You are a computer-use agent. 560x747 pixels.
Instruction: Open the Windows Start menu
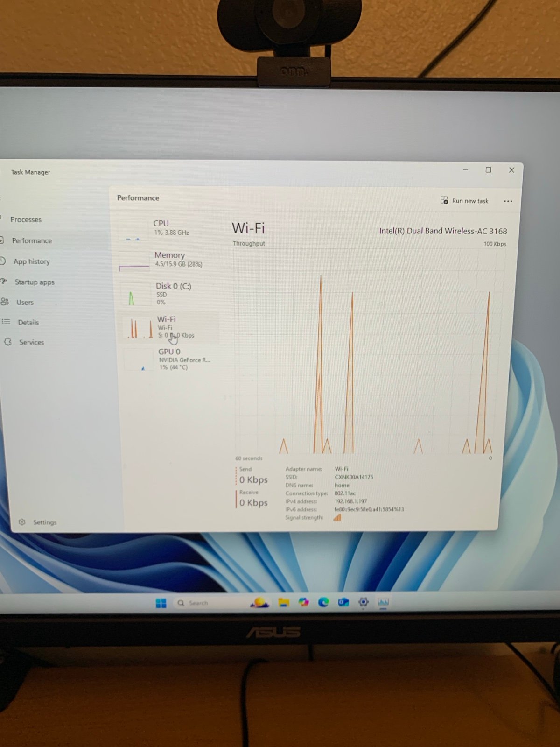tap(161, 603)
